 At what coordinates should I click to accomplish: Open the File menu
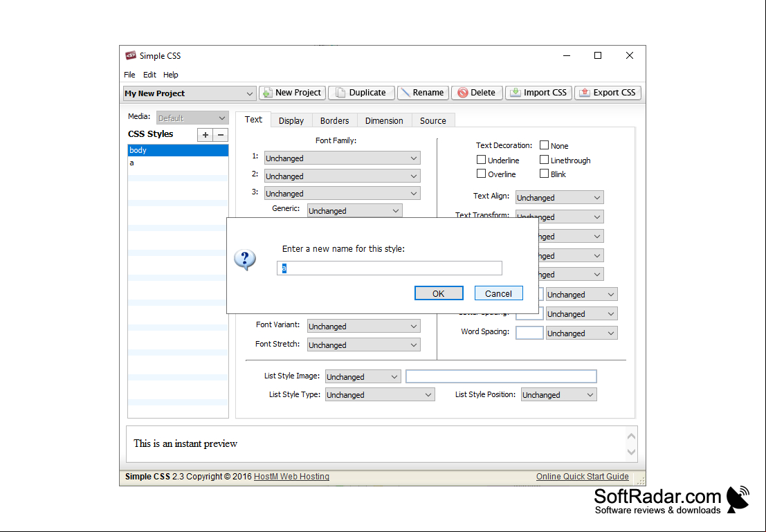[x=129, y=75]
